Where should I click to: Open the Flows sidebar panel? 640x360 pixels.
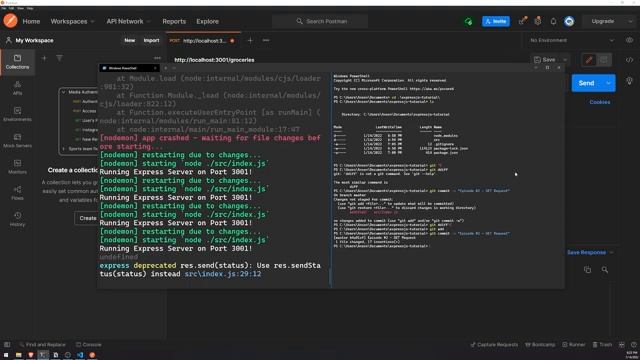[17, 193]
